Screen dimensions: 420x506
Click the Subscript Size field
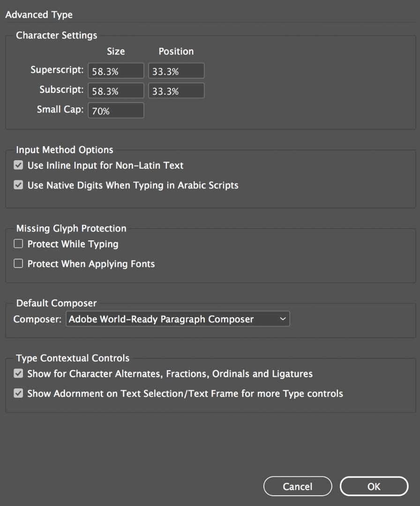pos(116,90)
